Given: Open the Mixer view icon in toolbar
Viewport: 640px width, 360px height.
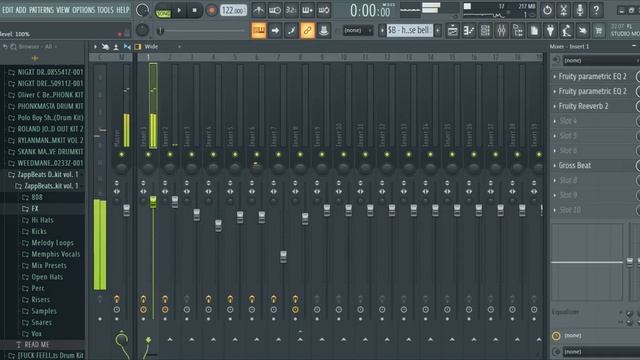Looking at the screenshot, I should (502, 31).
